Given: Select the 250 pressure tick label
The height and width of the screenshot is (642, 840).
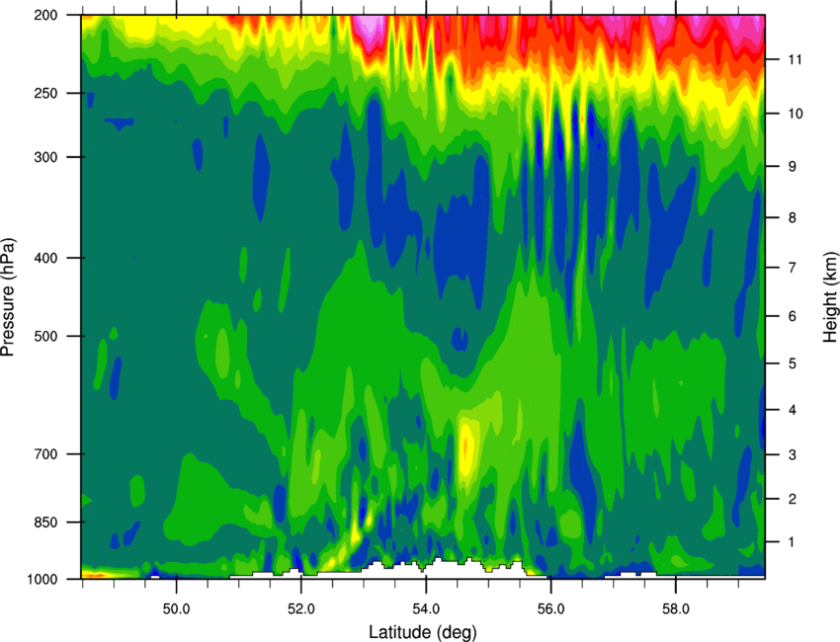Looking at the screenshot, I should 45,93.
